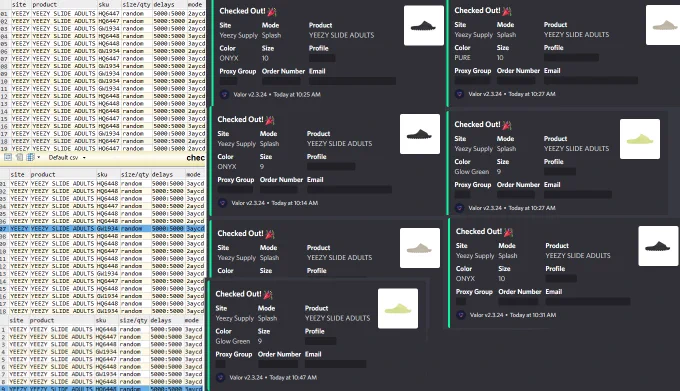
Task: Click the Valor avatar in the 10:27 Glow Green card
Action: [459, 208]
